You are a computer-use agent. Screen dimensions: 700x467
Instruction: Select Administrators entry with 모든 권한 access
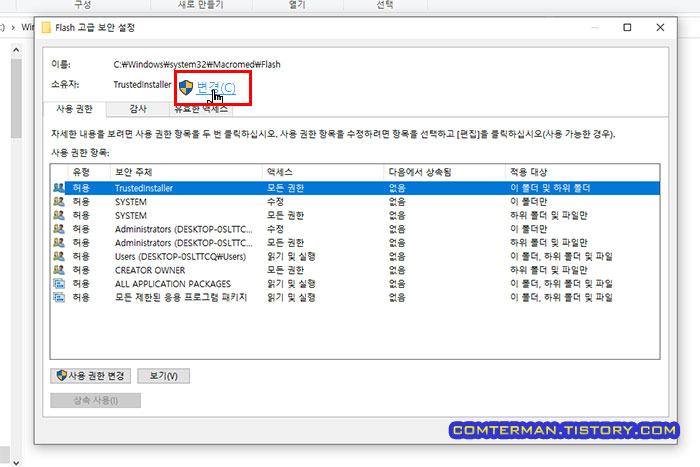click(x=355, y=243)
